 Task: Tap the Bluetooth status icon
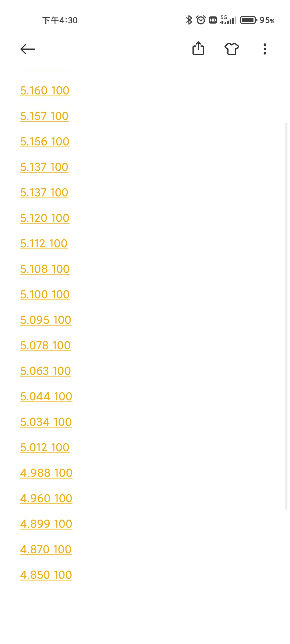189,20
